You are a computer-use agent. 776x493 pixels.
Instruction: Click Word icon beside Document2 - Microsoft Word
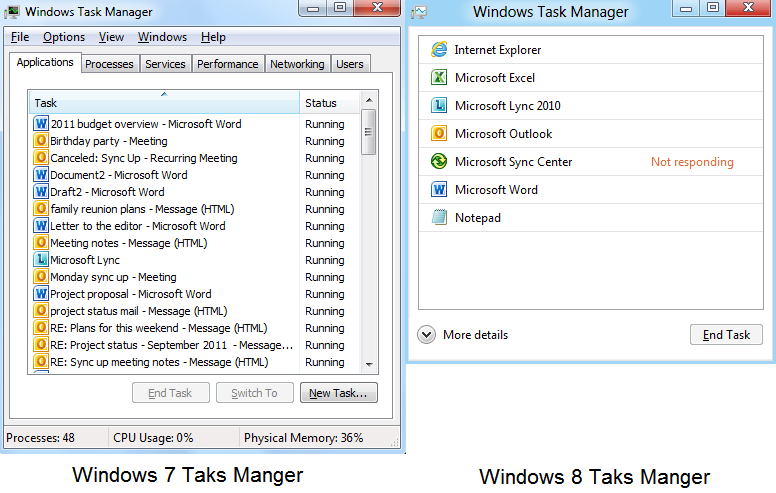tap(41, 175)
